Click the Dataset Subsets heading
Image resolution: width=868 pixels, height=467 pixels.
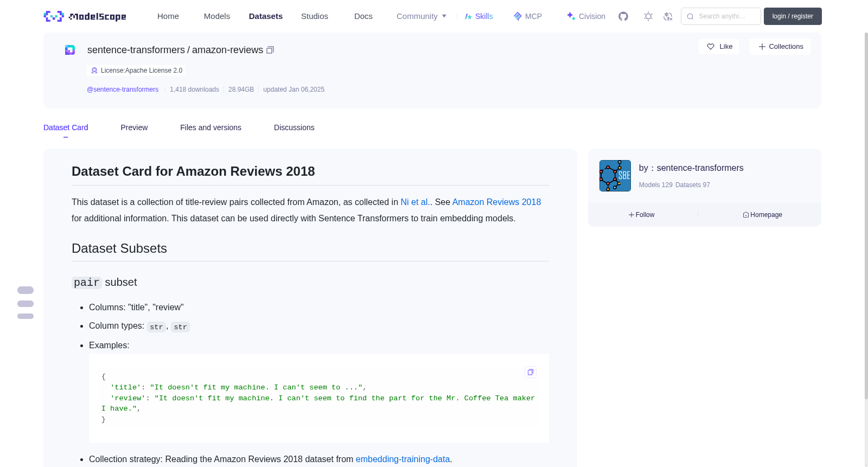(119, 248)
